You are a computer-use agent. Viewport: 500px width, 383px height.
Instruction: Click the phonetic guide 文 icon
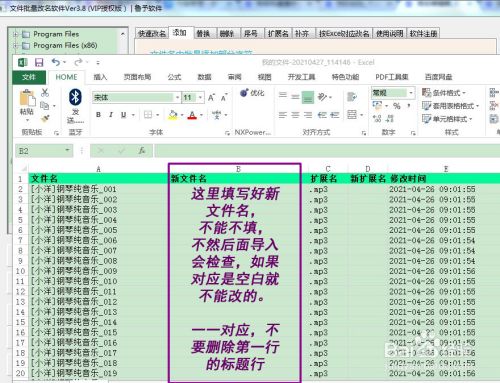pyautogui.click(x=217, y=115)
